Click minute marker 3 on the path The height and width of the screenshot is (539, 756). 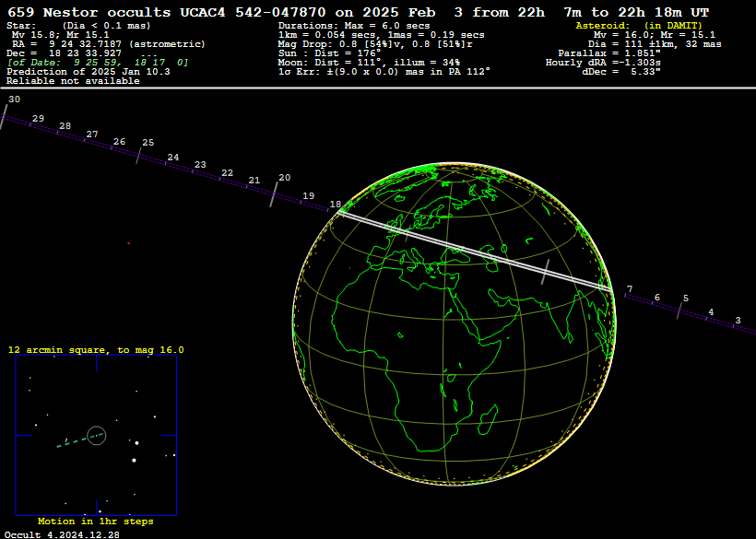(738, 321)
